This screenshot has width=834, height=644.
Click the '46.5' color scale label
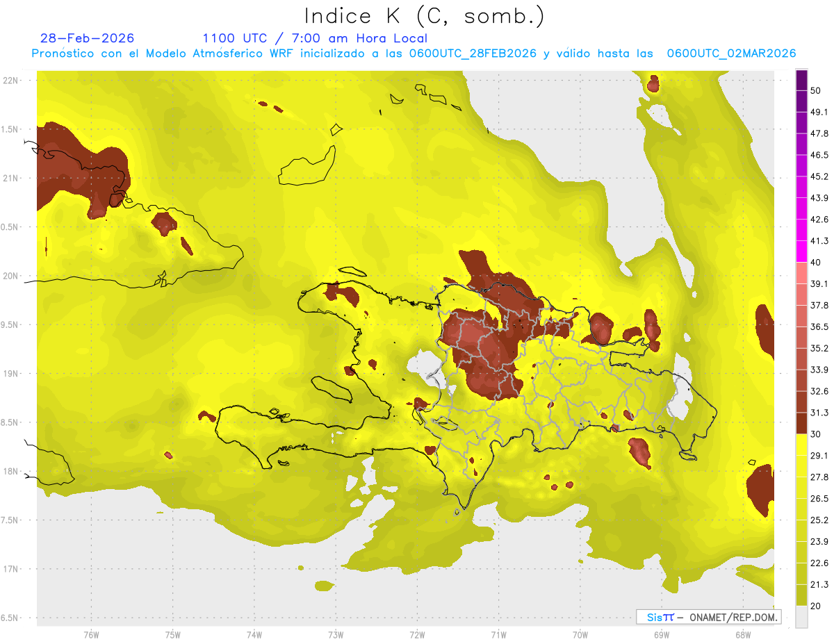point(819,155)
